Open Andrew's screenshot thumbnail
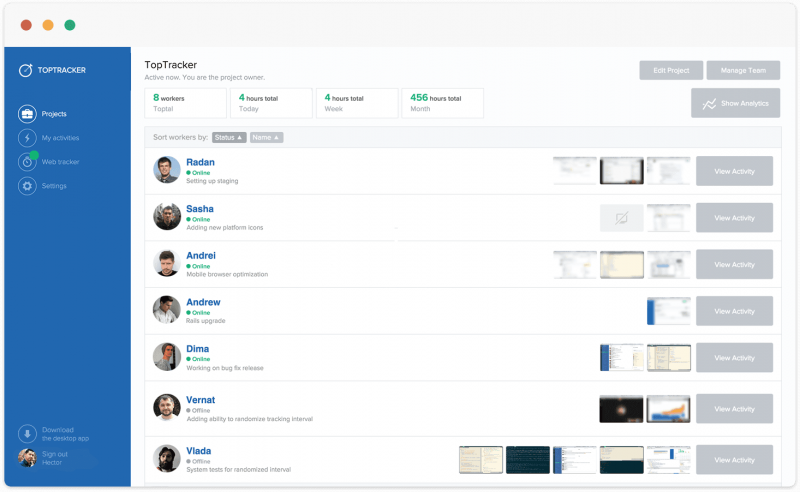 pyautogui.click(x=668, y=311)
